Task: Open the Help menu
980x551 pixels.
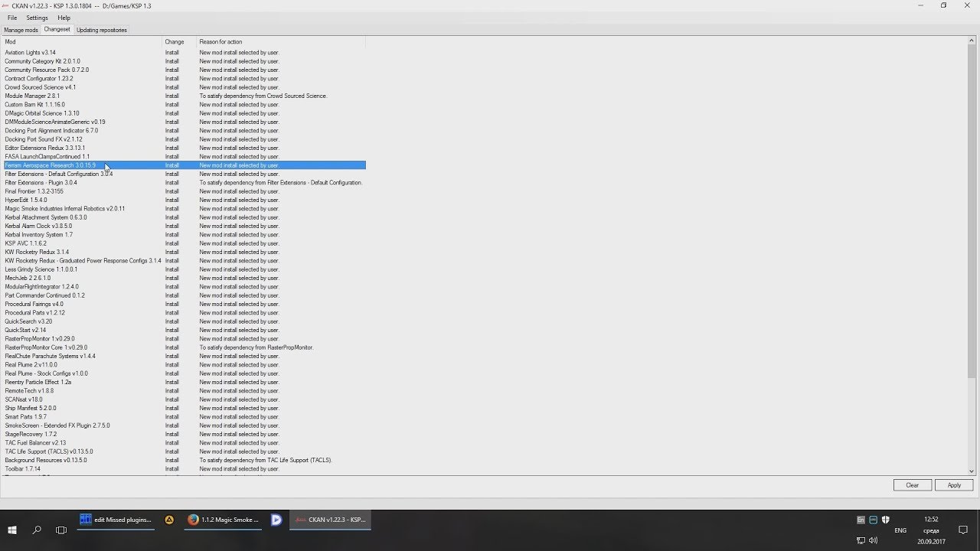Action: (64, 18)
